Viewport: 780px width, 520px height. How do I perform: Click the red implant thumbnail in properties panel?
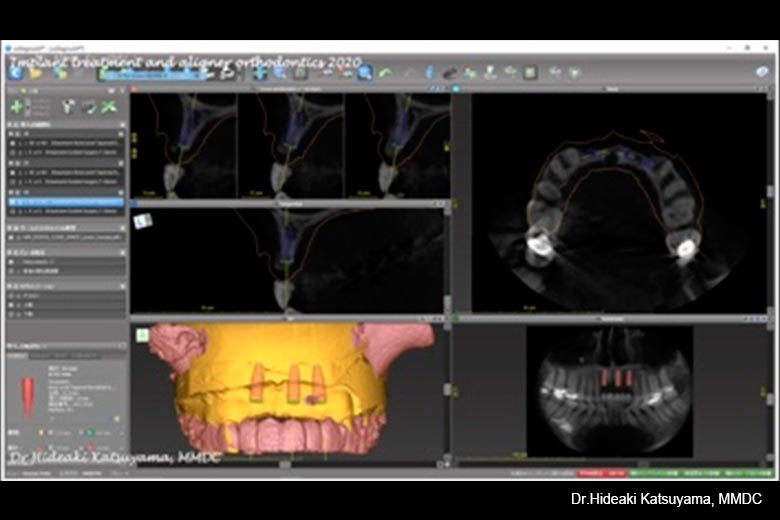(x=27, y=398)
